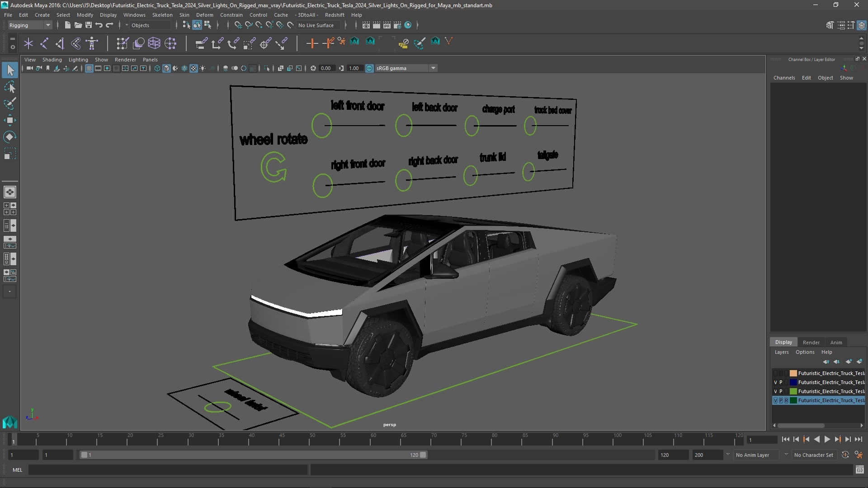Viewport: 868px width, 488px height.
Task: Click the Four View layout icon
Action: click(x=10, y=209)
